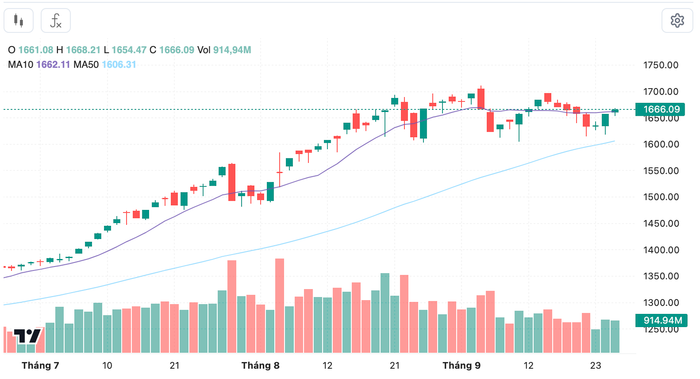
Task: Select the MA10 indicator label
Action: click(x=21, y=65)
